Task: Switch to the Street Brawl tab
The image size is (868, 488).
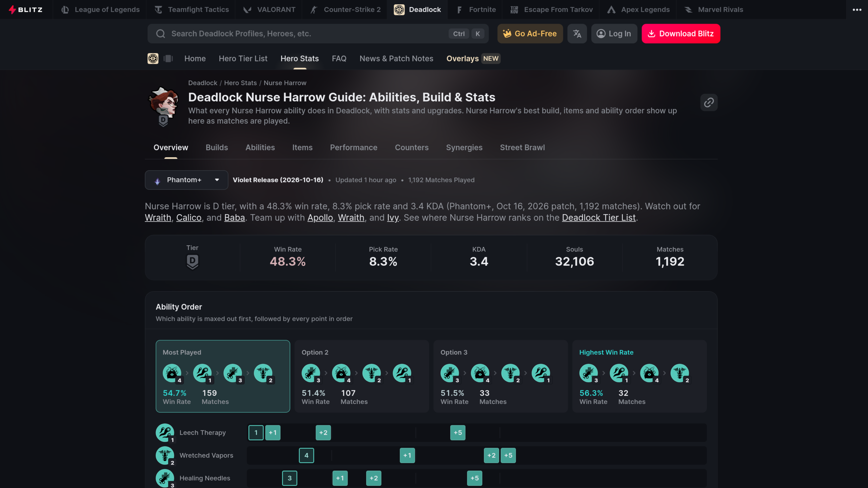Action: (522, 147)
